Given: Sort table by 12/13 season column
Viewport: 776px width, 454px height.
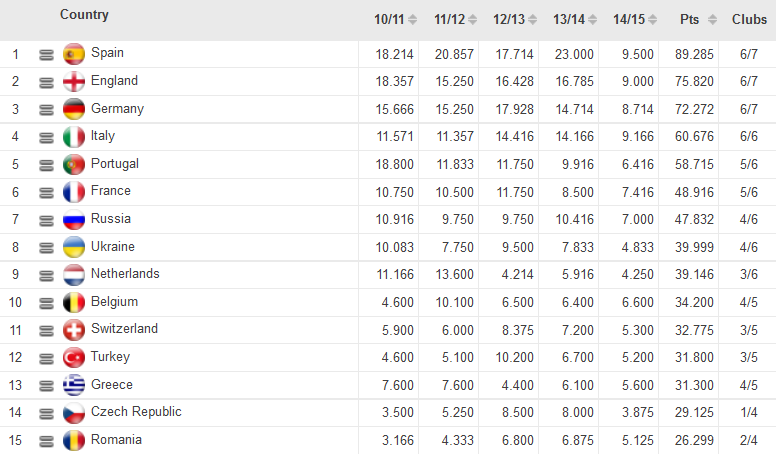Looking at the screenshot, I should click(x=508, y=19).
